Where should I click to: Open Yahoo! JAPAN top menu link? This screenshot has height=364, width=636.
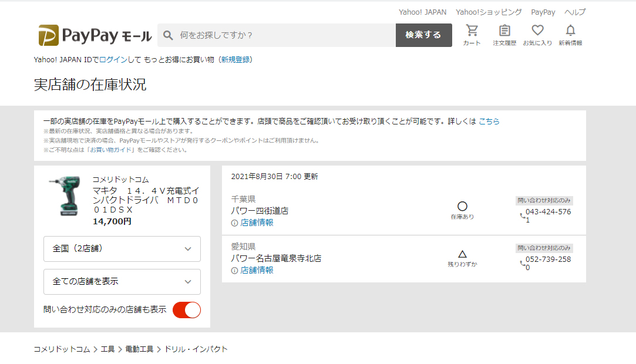click(423, 12)
